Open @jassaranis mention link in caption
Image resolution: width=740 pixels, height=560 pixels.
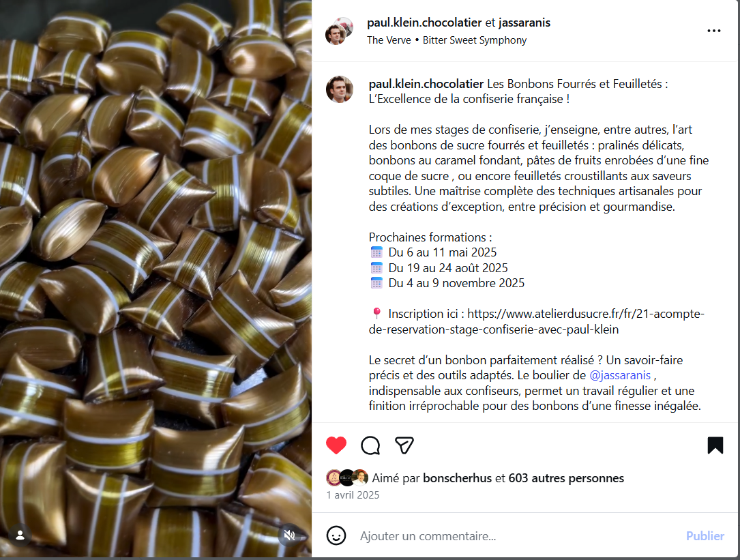[620, 375]
